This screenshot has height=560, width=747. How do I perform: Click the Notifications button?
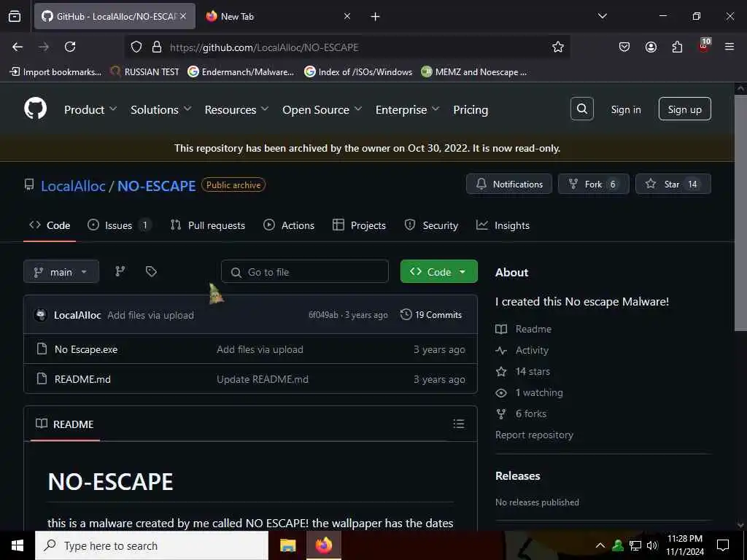point(508,184)
